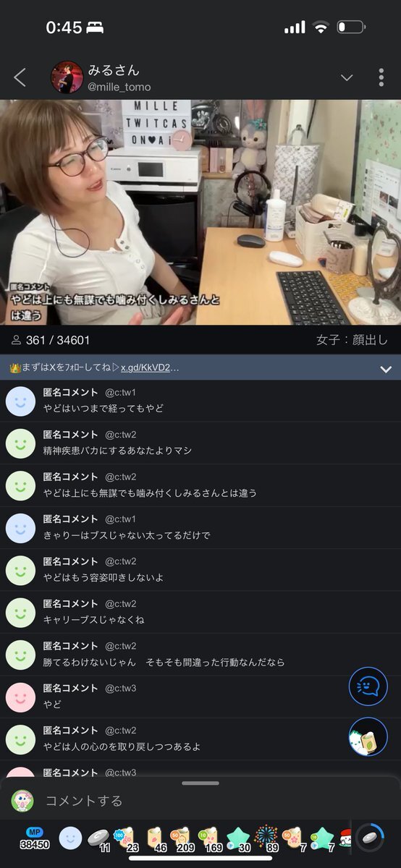Go back using the top-left arrow
The height and width of the screenshot is (868, 401).
coord(20,77)
